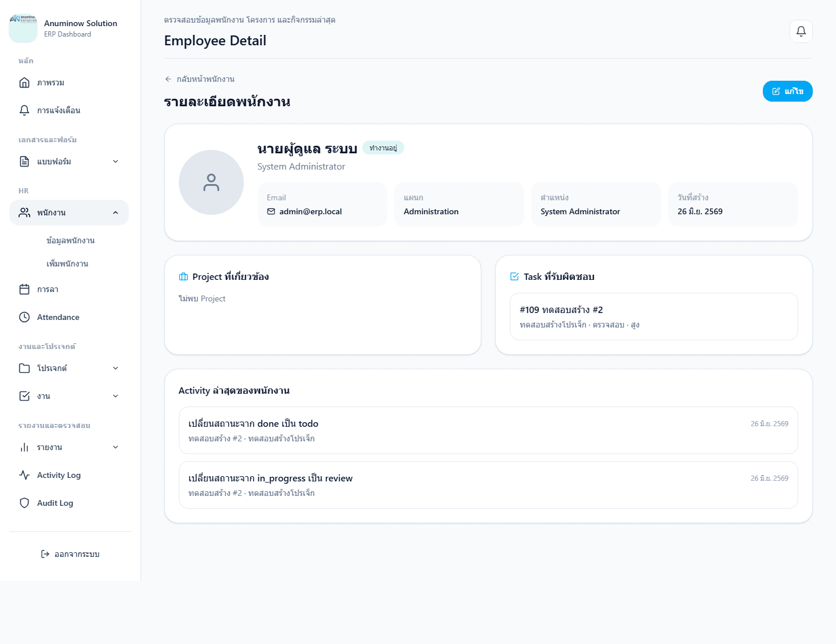The image size is (836, 644).
Task: Open activity 'in_progress เป็น review' entry
Action: [488, 485]
